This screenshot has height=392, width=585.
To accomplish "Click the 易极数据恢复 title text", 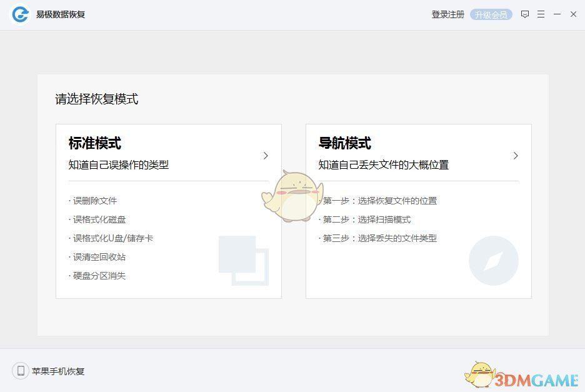I will [61, 14].
